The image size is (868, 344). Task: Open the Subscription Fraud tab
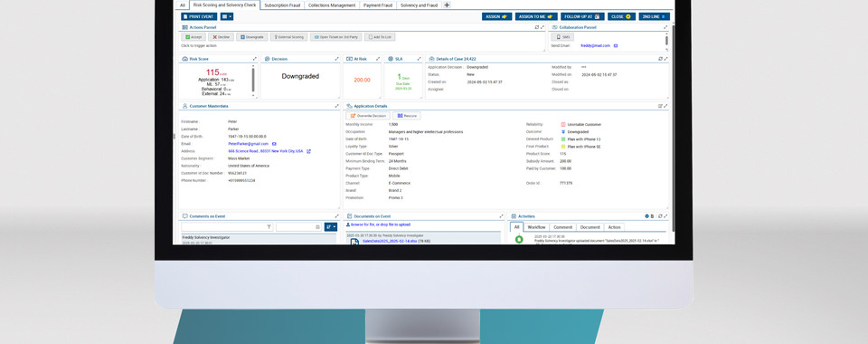[282, 5]
